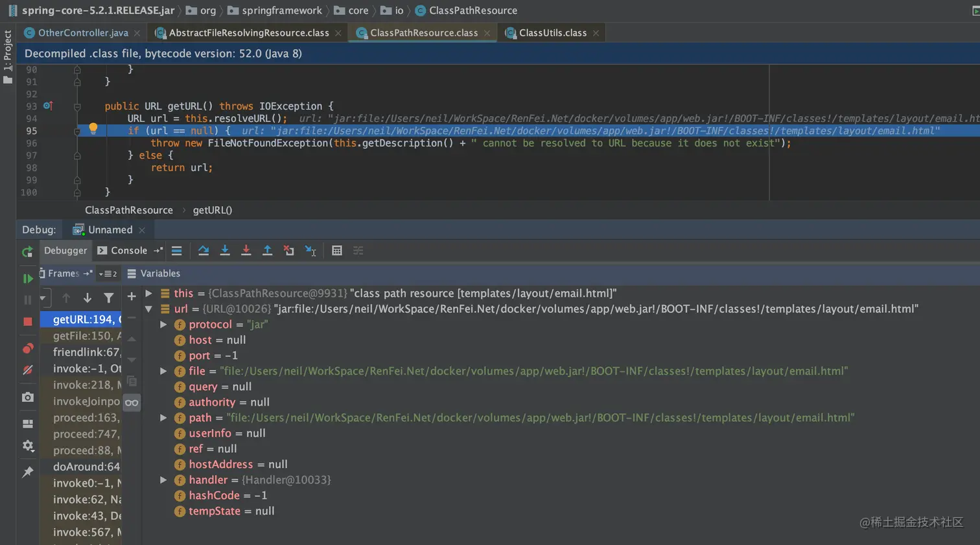
Task: Add a new watch with the plus icon
Action: point(132,296)
